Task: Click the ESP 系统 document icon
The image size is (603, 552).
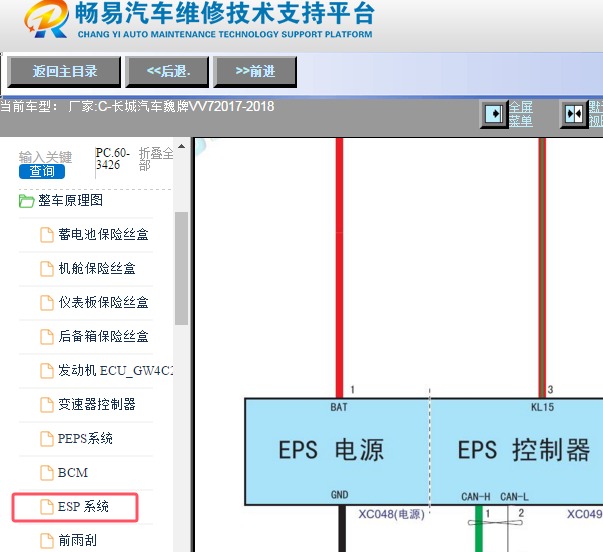Action: click(47, 507)
